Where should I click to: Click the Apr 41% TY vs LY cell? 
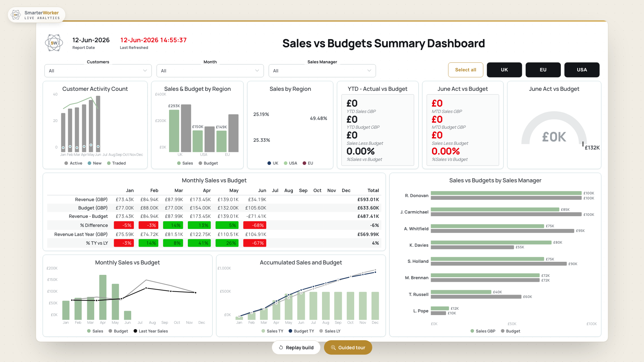tap(199, 243)
